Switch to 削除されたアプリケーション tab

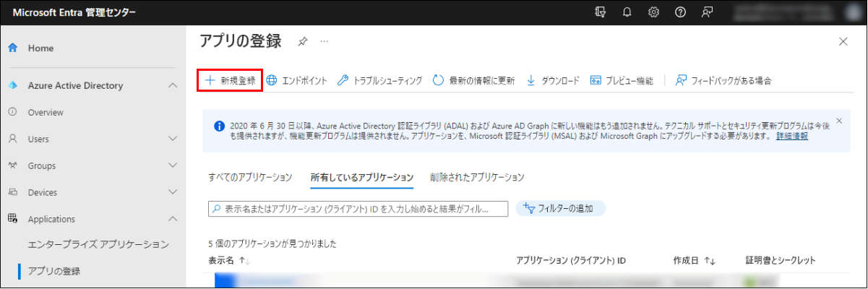476,177
